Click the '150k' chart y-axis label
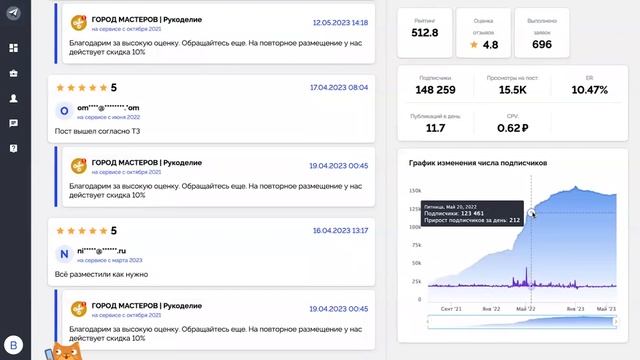640x360 pixels. tap(415, 191)
